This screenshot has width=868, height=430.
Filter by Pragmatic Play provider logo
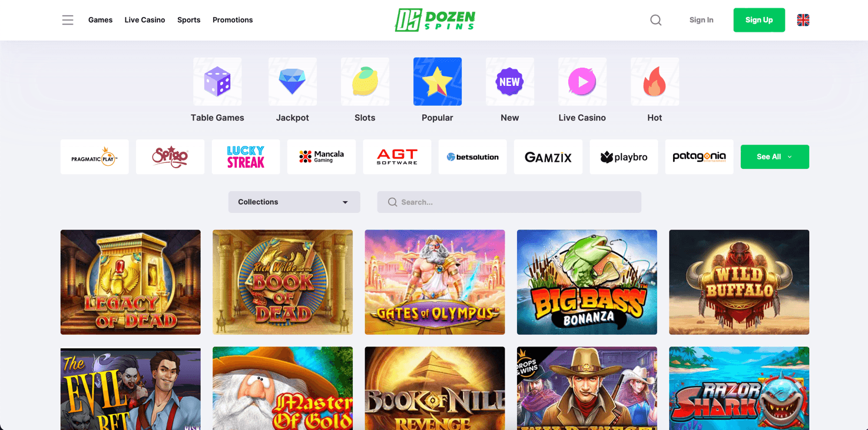tap(94, 156)
